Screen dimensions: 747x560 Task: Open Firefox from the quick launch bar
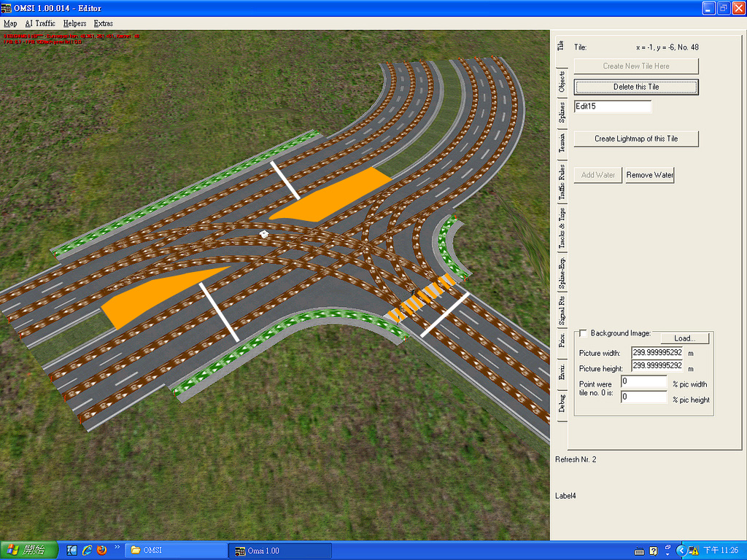[101, 550]
